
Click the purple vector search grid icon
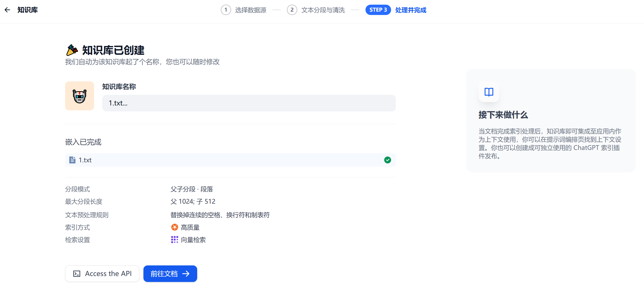(x=175, y=240)
